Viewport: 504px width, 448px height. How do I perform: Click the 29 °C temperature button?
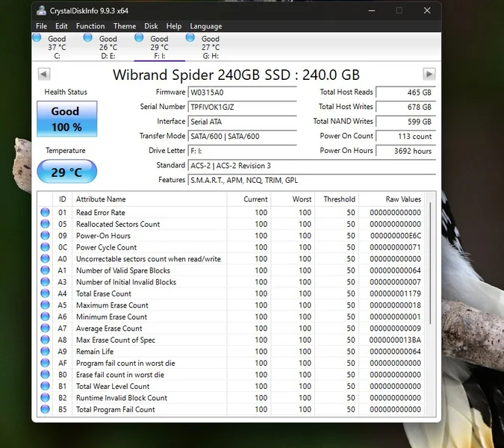(x=67, y=172)
